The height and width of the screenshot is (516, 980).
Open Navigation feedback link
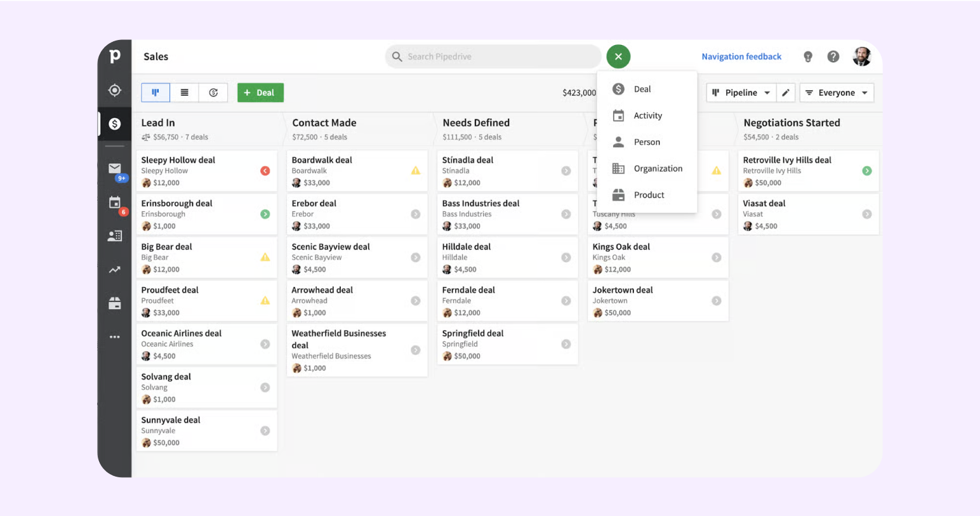coord(741,56)
